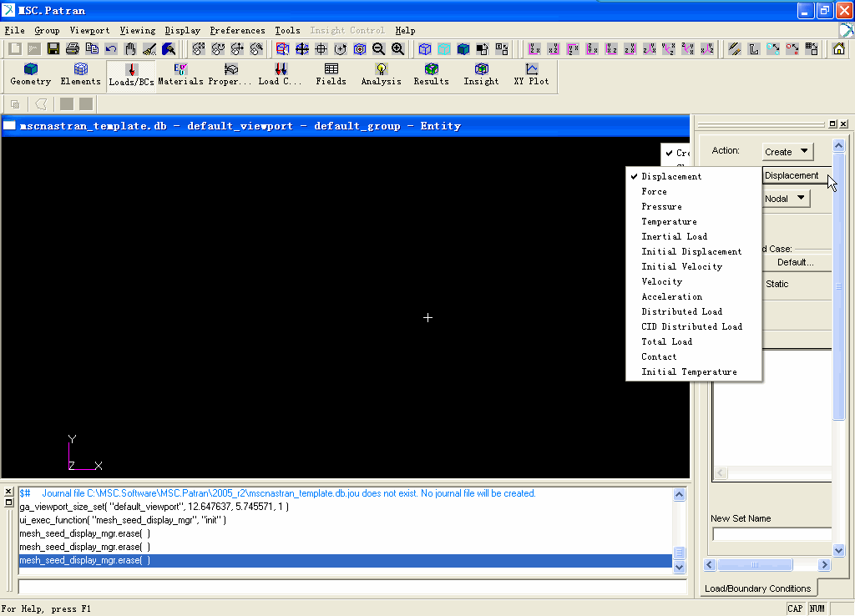Open the Fields application

pyautogui.click(x=331, y=74)
